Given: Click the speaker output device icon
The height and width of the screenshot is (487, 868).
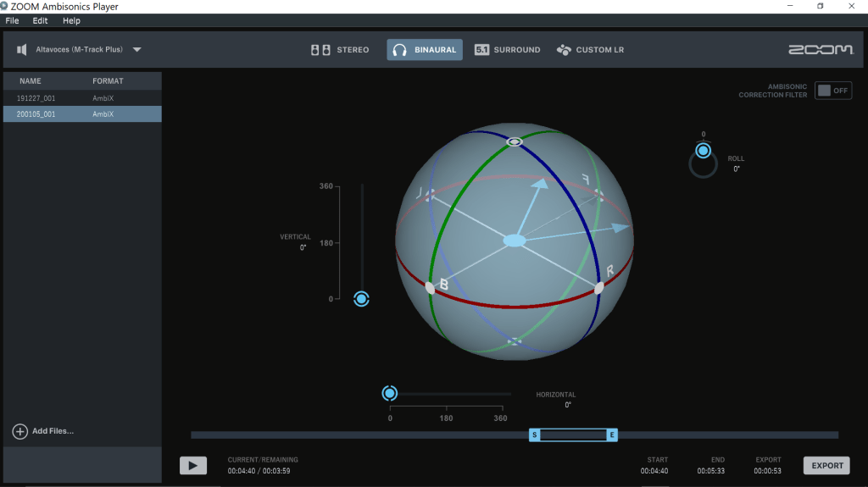Looking at the screenshot, I should point(23,50).
